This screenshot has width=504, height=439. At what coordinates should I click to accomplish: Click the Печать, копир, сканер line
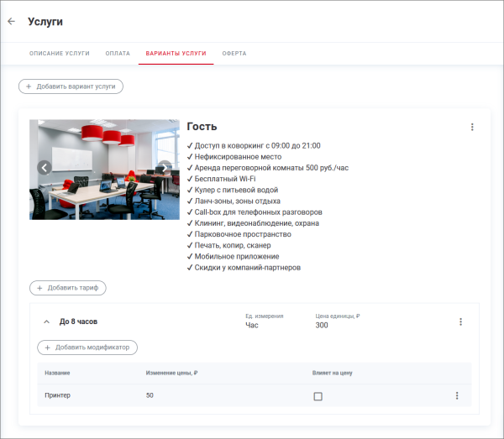point(228,245)
